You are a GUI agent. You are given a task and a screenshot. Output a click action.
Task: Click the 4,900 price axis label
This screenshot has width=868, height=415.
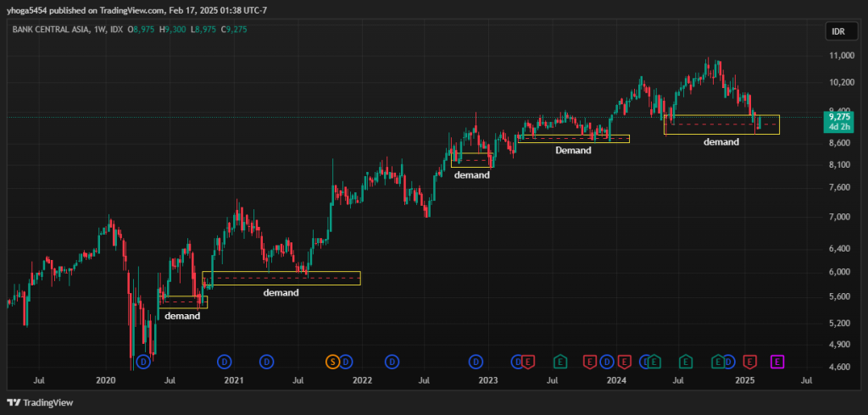click(x=840, y=344)
